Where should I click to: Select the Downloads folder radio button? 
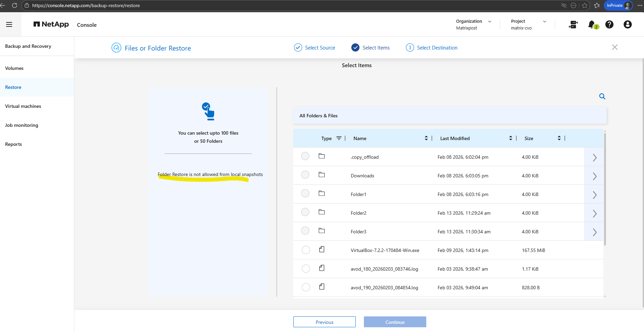(x=305, y=175)
